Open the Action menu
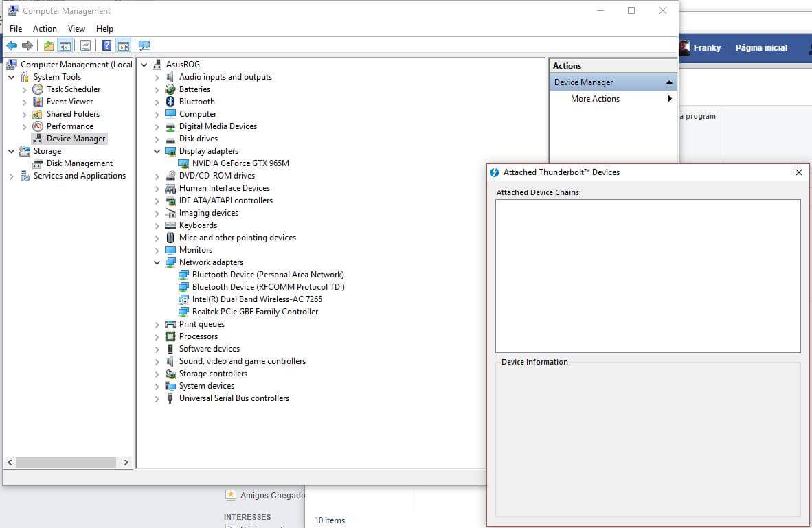 [45, 28]
